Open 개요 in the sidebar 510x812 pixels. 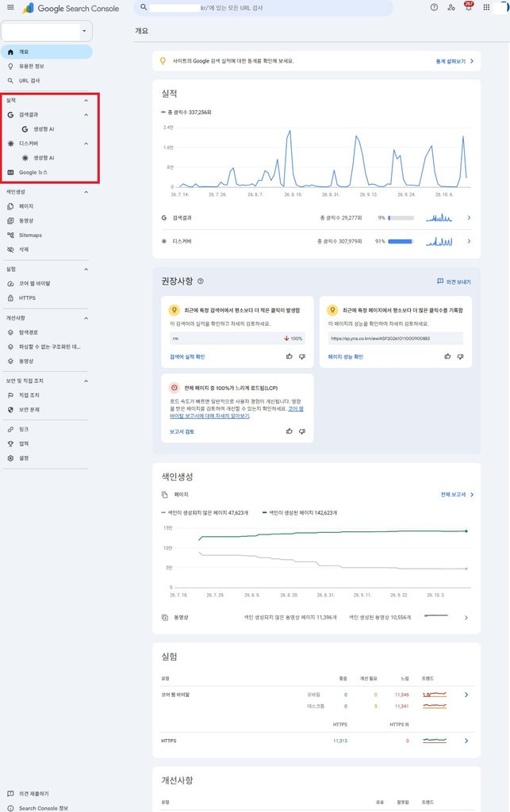(x=47, y=52)
